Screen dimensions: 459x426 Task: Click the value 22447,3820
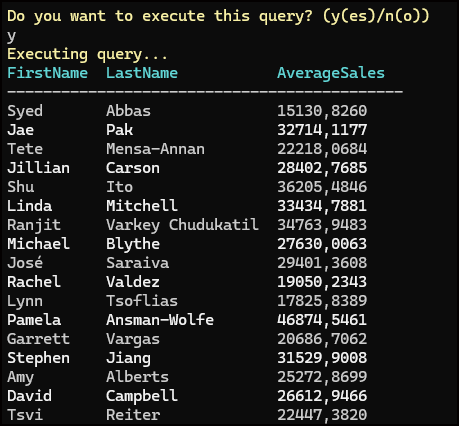(x=322, y=415)
